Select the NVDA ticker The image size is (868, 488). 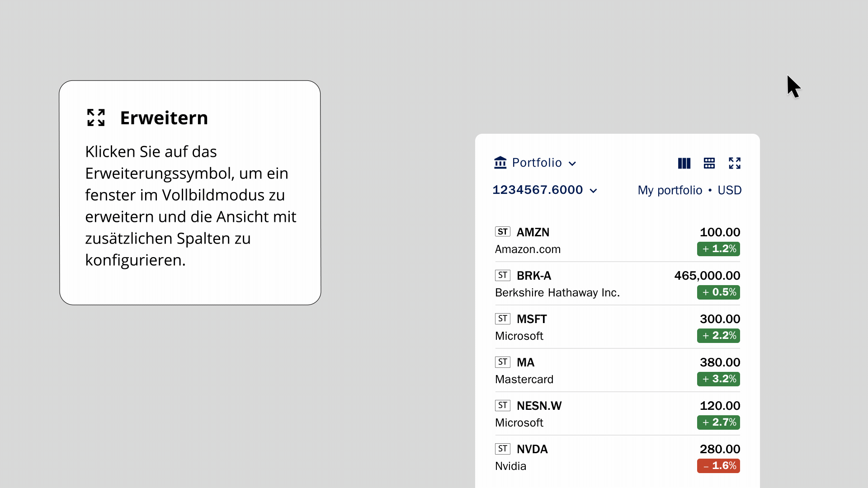[532, 449]
